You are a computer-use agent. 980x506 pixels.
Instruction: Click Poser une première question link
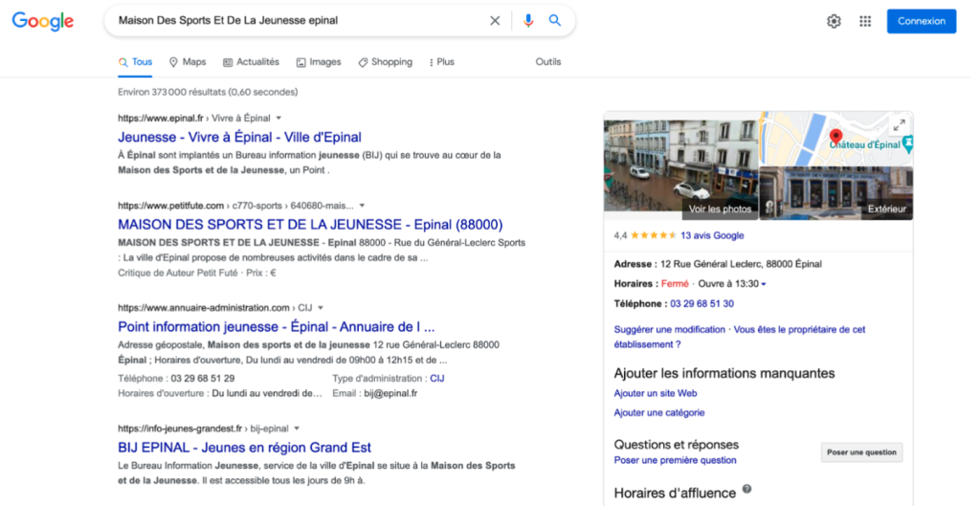click(x=675, y=460)
